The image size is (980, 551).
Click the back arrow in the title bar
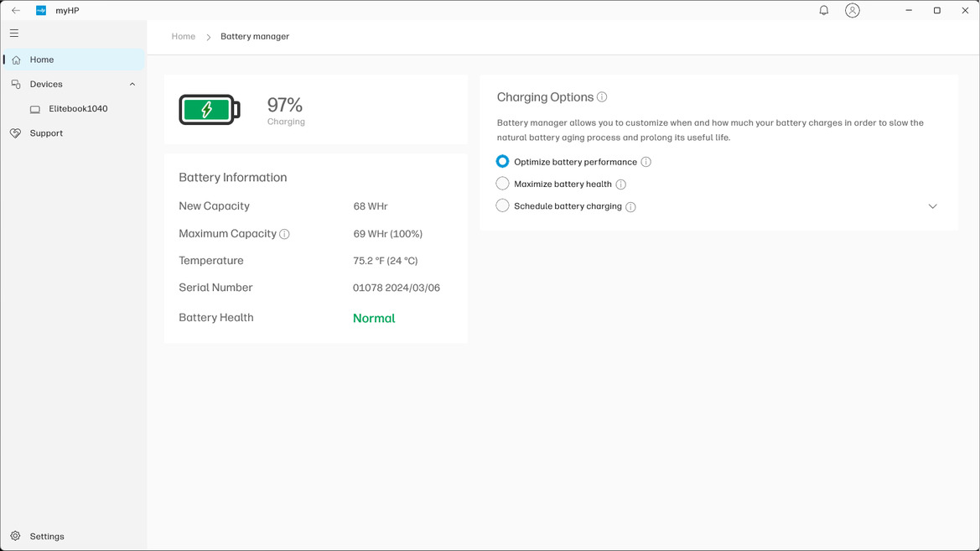click(16, 11)
